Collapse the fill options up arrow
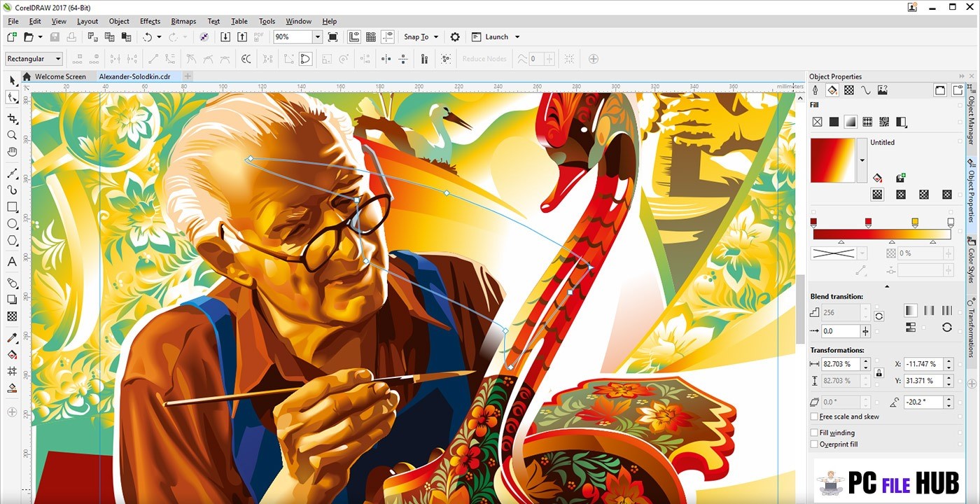This screenshot has height=504, width=980. point(887,286)
